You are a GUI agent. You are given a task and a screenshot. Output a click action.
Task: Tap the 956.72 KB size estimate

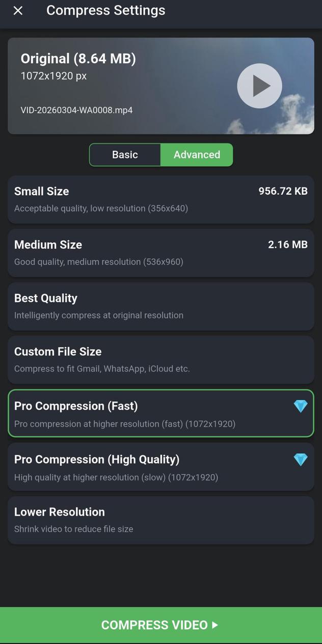click(x=283, y=192)
